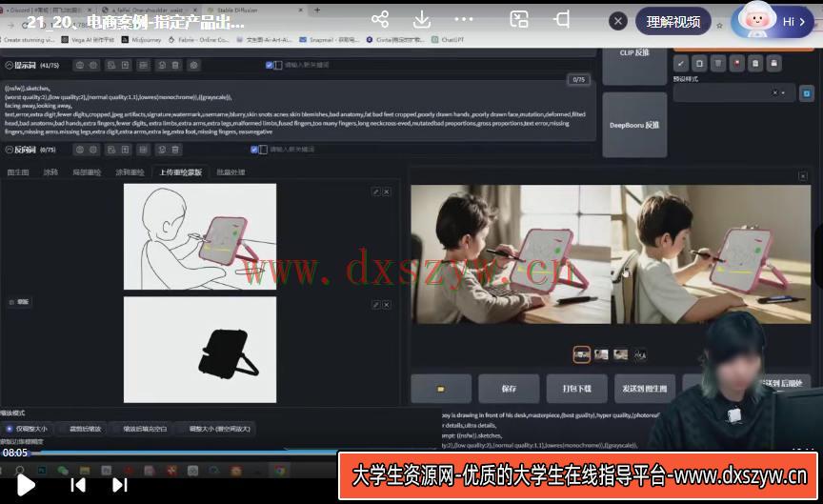Click the CLIP 反推 button
This screenshot has height=504, width=823.
(634, 66)
